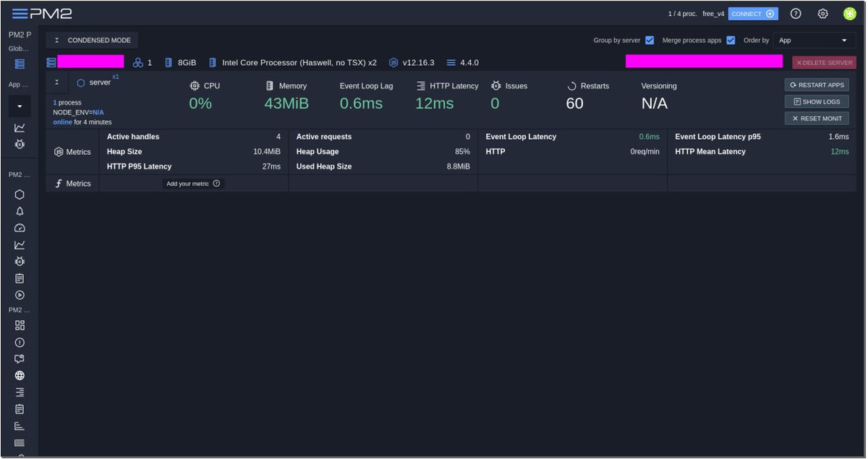Click the Versioning N/A value
The height and width of the screenshot is (459, 868).
coord(655,104)
